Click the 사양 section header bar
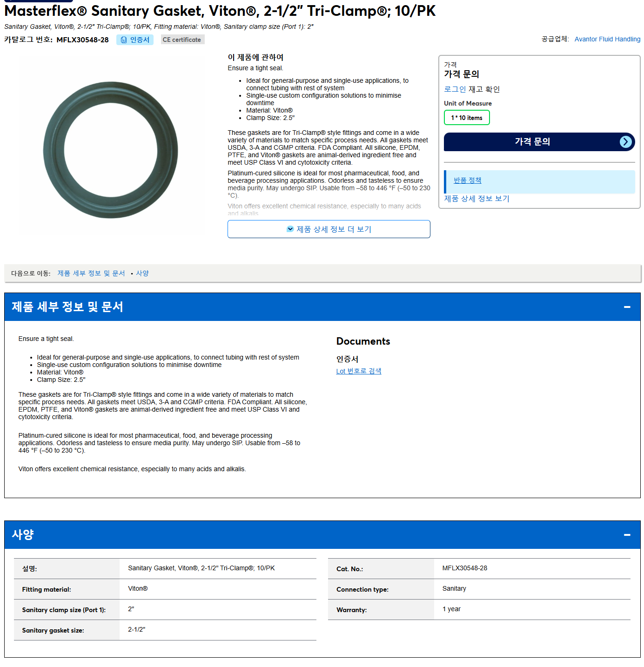This screenshot has width=644, height=667. (x=322, y=535)
